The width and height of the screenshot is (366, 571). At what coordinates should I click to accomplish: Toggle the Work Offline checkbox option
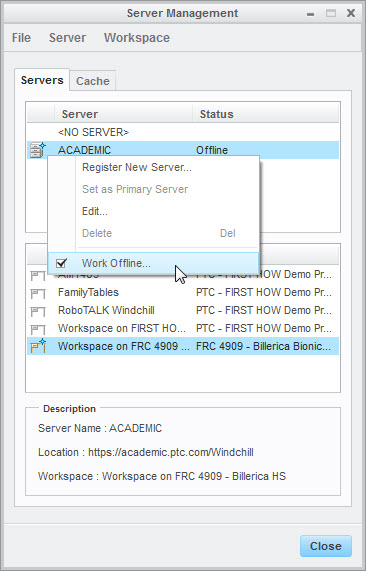point(153,263)
